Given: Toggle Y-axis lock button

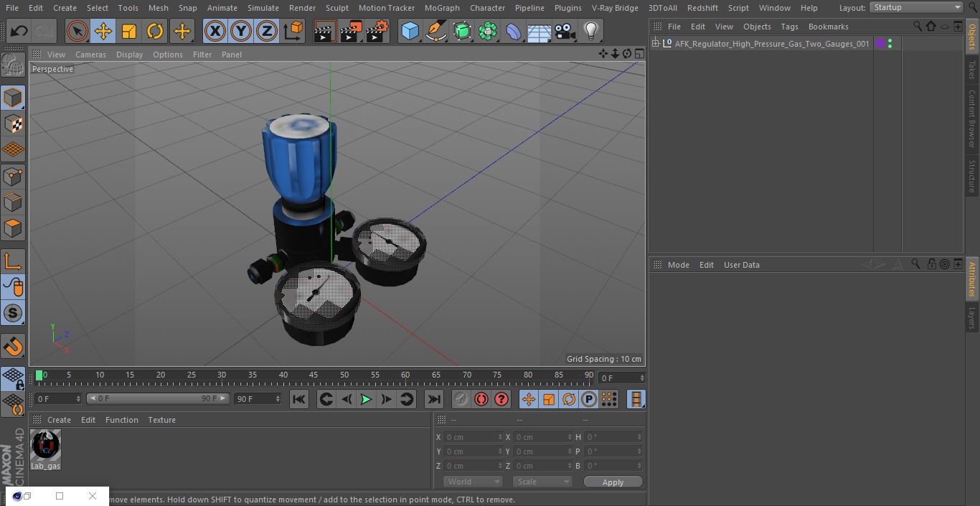Looking at the screenshot, I should click(x=241, y=32).
